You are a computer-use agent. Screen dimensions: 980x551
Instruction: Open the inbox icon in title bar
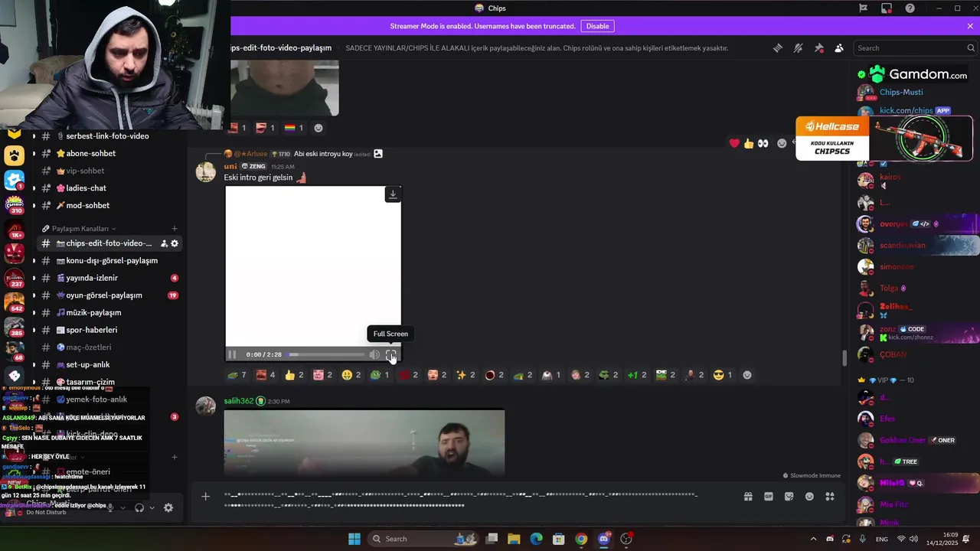(887, 8)
